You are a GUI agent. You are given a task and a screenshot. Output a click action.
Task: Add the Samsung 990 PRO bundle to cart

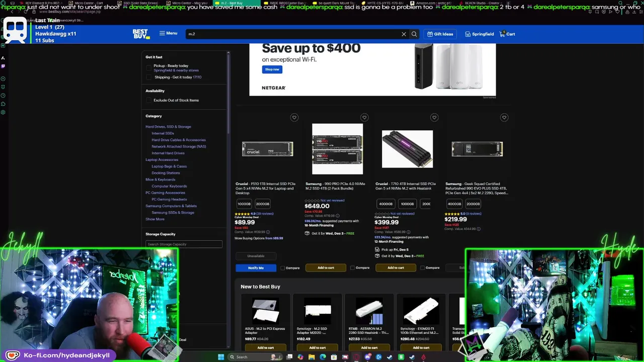coord(326,268)
